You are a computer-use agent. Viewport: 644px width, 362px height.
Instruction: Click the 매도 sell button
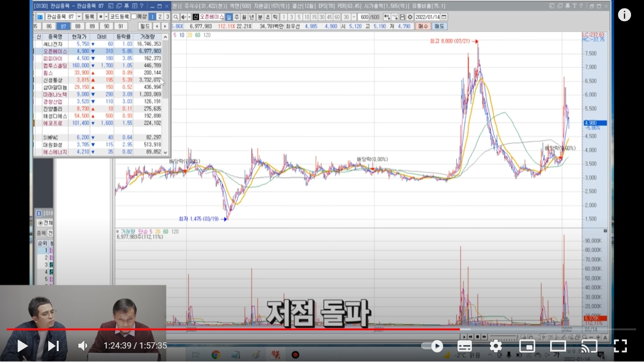(x=440, y=26)
